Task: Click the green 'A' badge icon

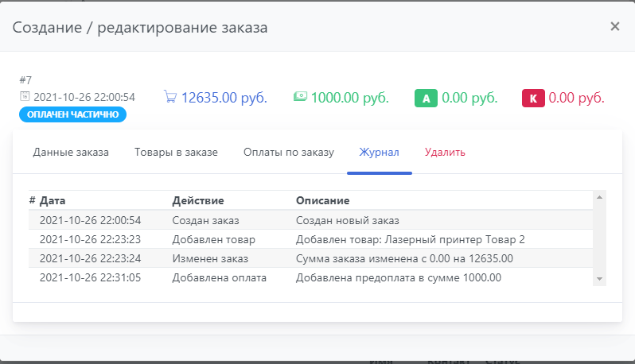Action: 426,99
